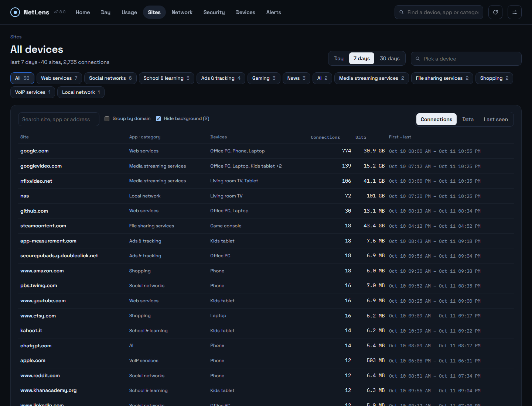Screen dimensions: 532x406
Task: Toggle the Group by domain checkbox
Action: pos(107,118)
